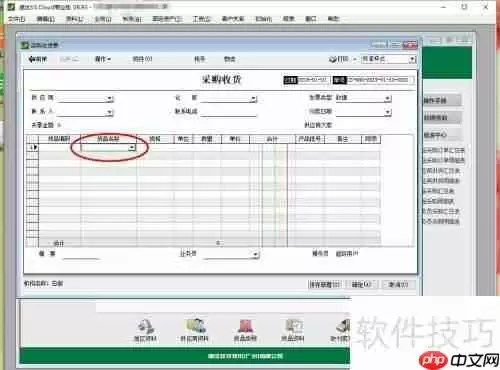This screenshot has height=370, width=500.
Task: Open the 工具 menu in the menu bar
Action: point(202,19)
